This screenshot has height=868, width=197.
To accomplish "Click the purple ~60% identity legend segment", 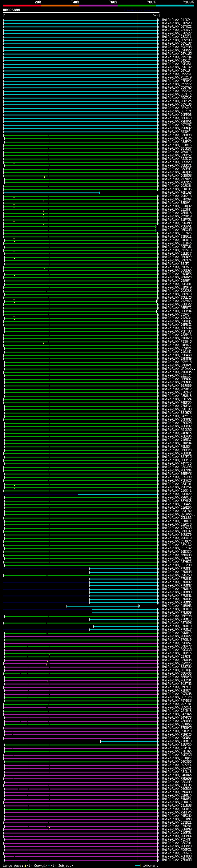I will coord(99,6).
